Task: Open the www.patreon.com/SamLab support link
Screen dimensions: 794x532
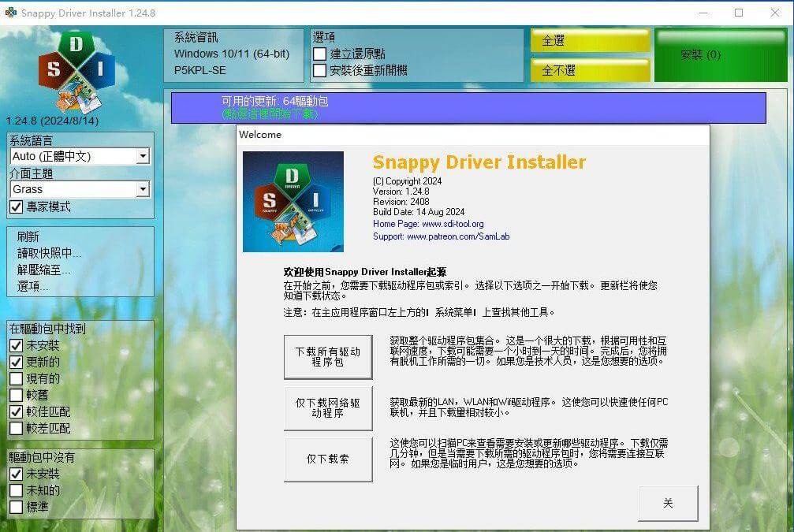Action: pos(458,236)
